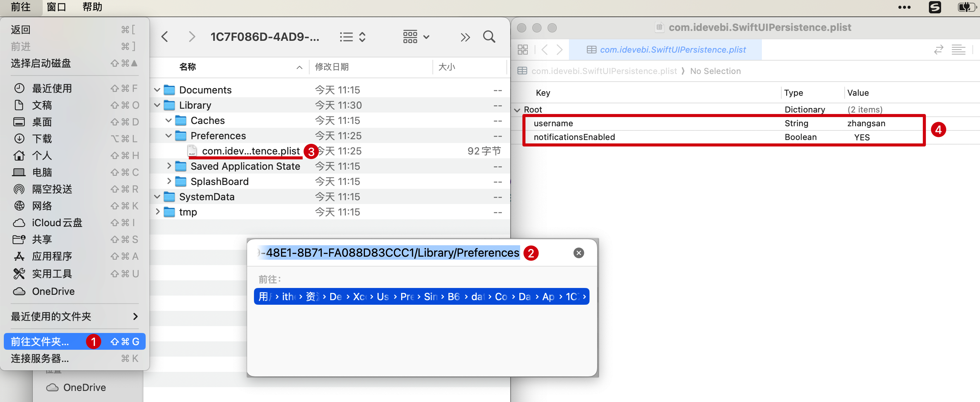Go back in Xcode editor history
Image resolution: width=980 pixels, height=402 pixels.
click(545, 50)
